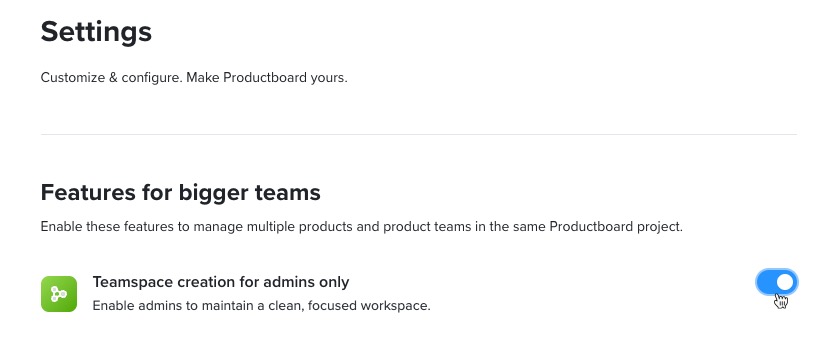Screen dimensions: 836x361
Task: Click the green Teamspace icon
Action: tap(59, 294)
